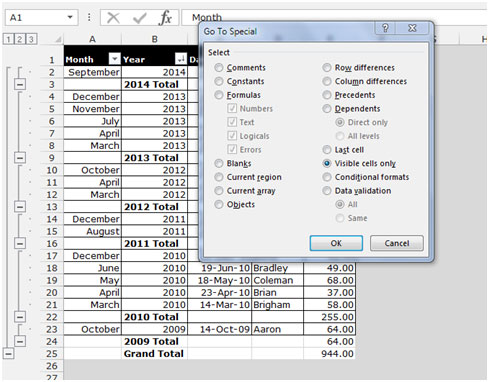
Task: Open the Year column sort dropdown
Action: (180, 59)
